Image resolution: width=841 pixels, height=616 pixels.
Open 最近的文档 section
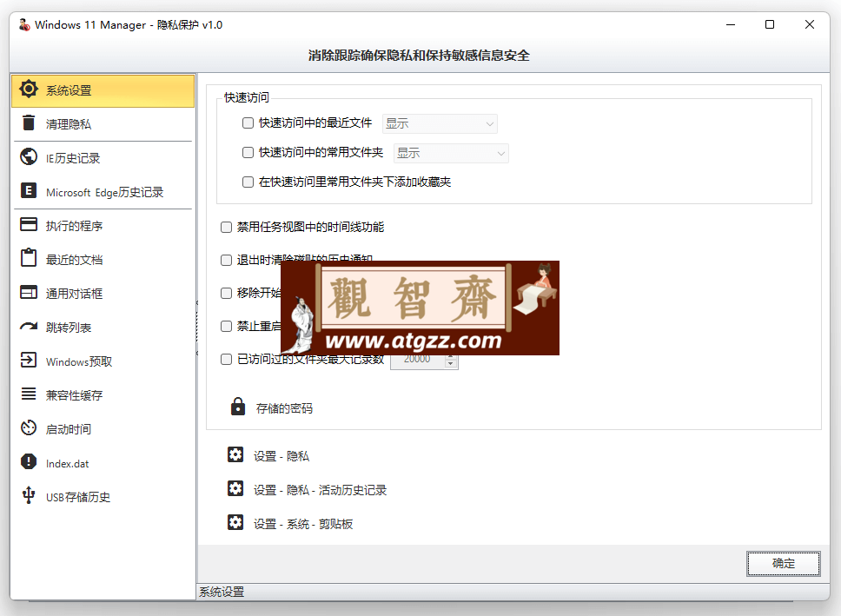pyautogui.click(x=103, y=259)
